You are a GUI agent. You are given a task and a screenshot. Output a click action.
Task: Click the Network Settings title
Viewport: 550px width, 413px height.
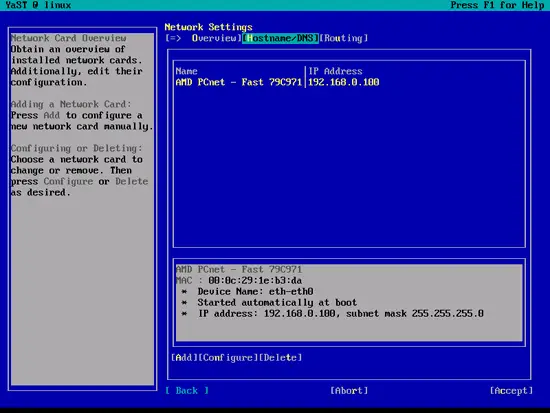click(x=208, y=27)
